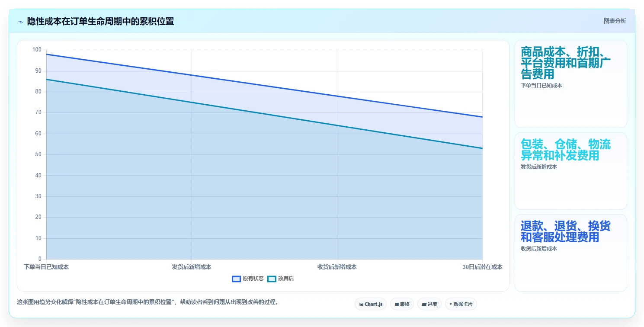Click the y-axis value 70
This screenshot has width=644, height=327.
coord(38,112)
